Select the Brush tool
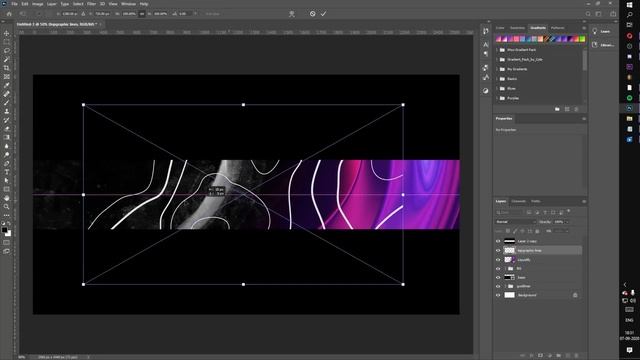This screenshot has height=360, width=640. [7, 103]
